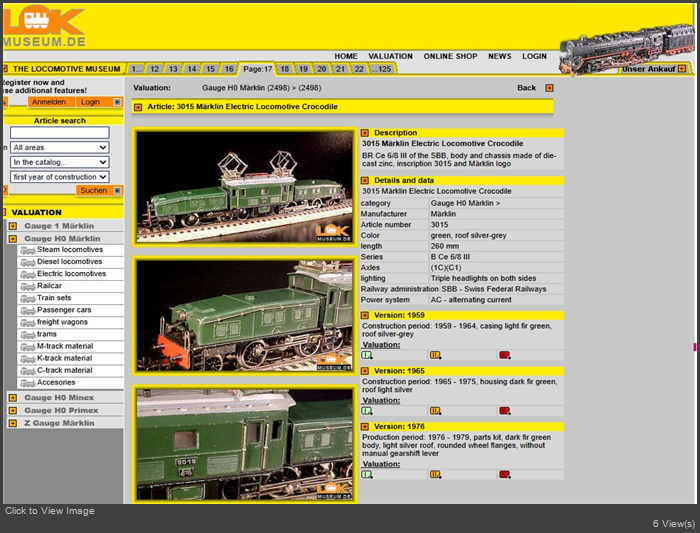Image resolution: width=700 pixels, height=533 pixels.
Task: Click the arrow icon beside Version: 1965
Action: (365, 371)
